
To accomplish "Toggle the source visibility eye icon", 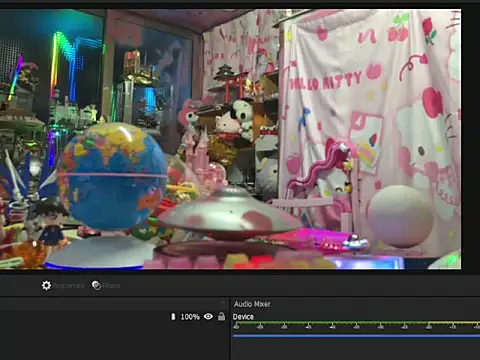I will tap(208, 316).
